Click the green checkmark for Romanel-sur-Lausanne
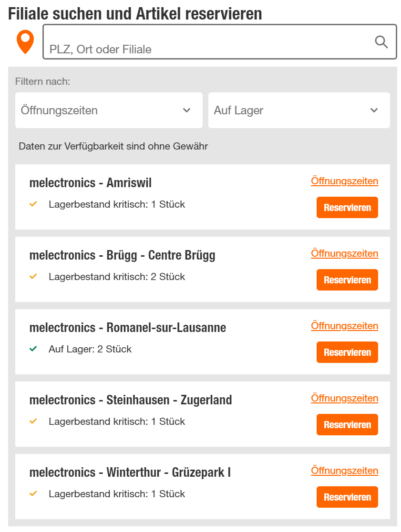The height and width of the screenshot is (532, 401). [33, 349]
